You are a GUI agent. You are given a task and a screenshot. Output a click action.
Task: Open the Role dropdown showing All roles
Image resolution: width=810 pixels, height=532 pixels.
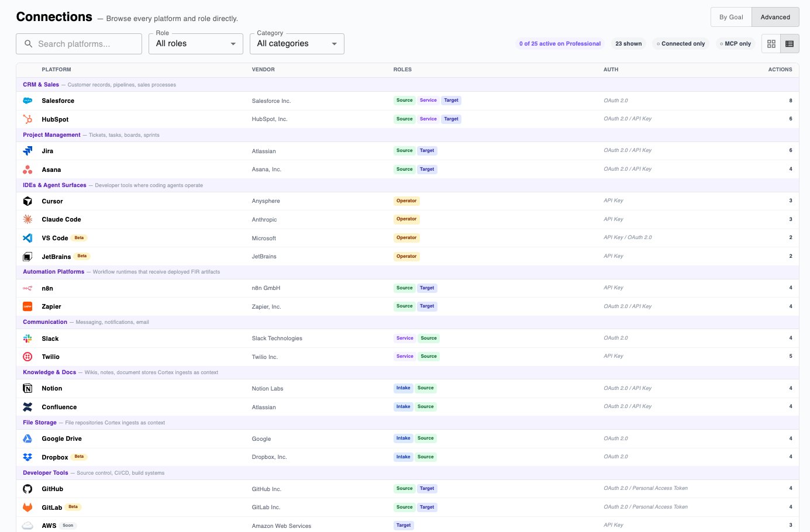[195, 43]
